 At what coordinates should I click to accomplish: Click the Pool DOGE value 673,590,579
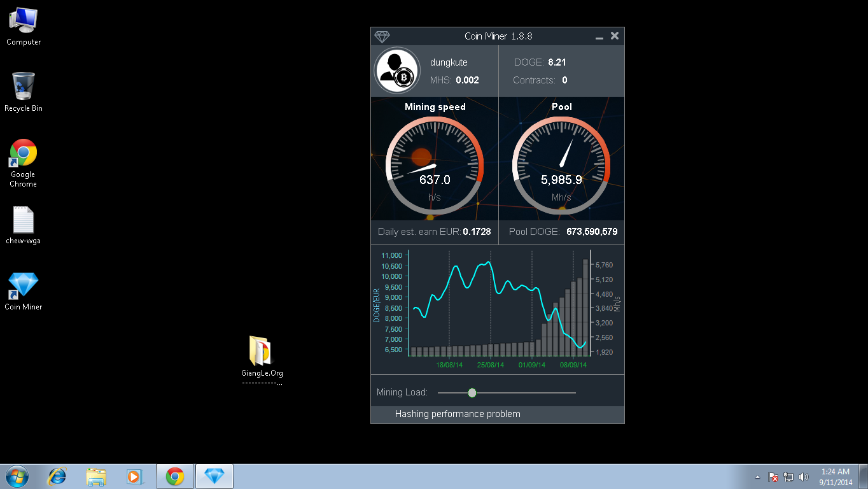(592, 232)
